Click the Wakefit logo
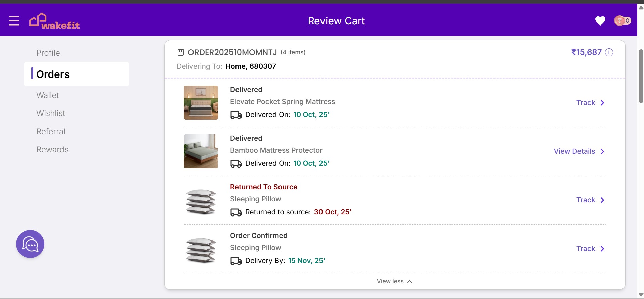 (54, 21)
